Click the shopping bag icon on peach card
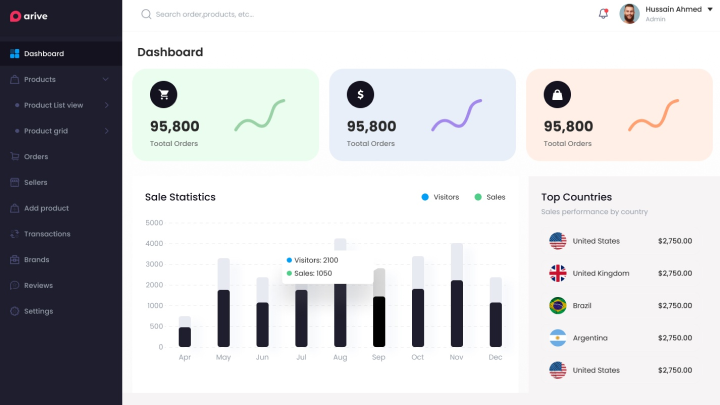The width and height of the screenshot is (720, 405). coord(557,94)
